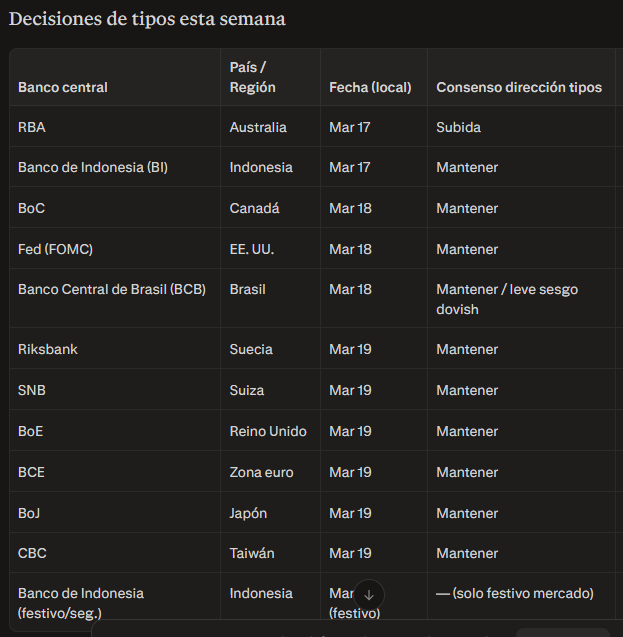Click the 'Consenso dirección tipos' header

click(518, 87)
